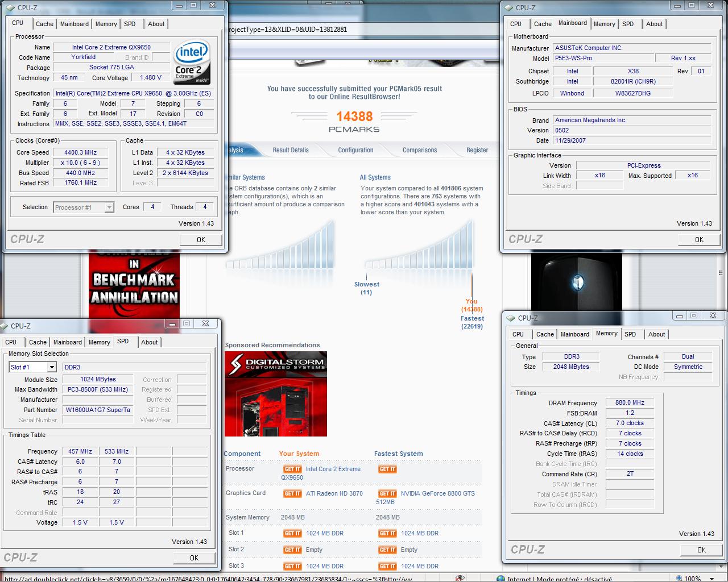This screenshot has height=582, width=728.
Task: Open the Comparisons tab on results page
Action: tap(420, 150)
